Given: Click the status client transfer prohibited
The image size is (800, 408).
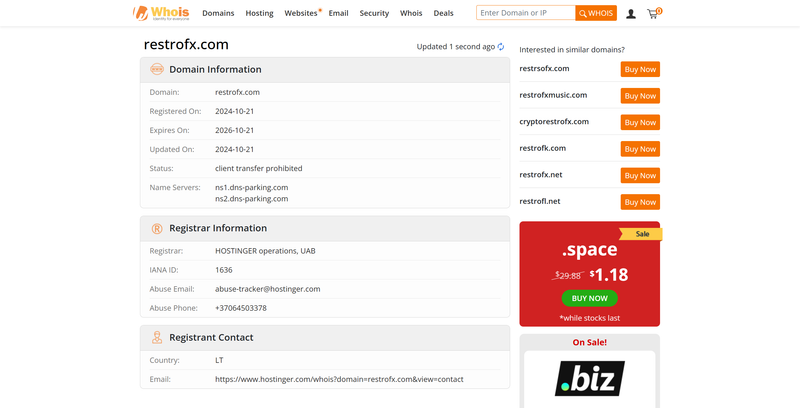Looking at the screenshot, I should [259, 168].
